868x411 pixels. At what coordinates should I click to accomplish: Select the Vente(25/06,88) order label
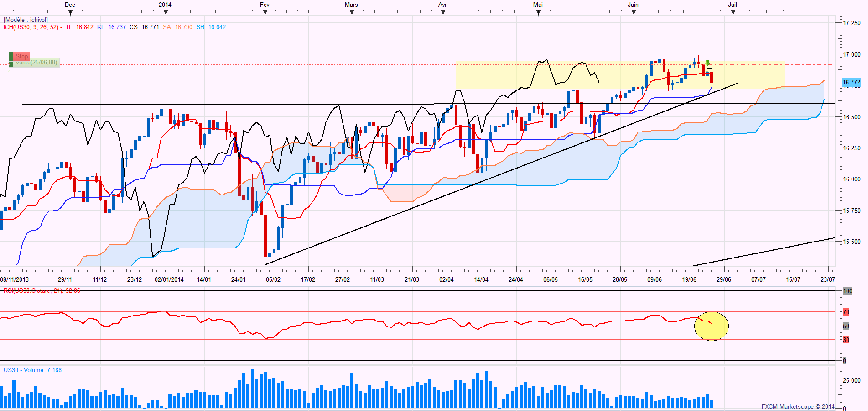click(x=36, y=63)
